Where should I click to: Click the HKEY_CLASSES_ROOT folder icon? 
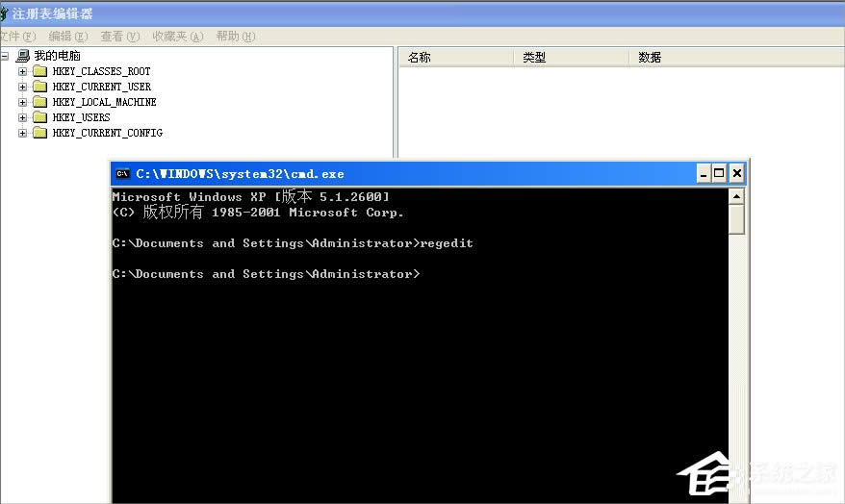pyautogui.click(x=39, y=71)
